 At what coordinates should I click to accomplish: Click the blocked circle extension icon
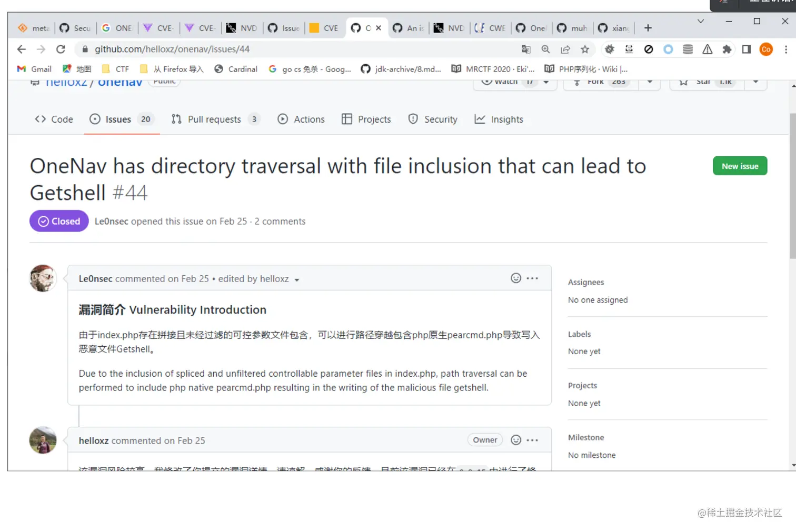tap(649, 49)
